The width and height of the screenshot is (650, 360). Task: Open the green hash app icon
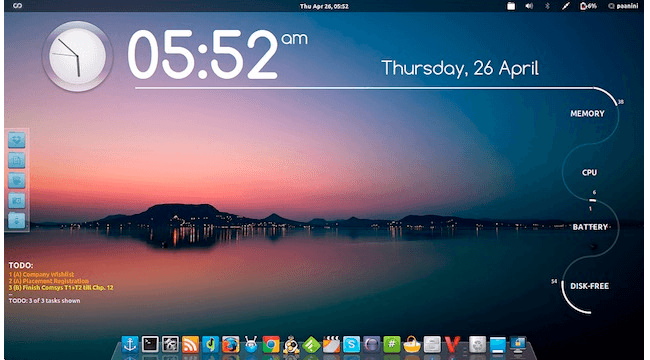pyautogui.click(x=391, y=344)
